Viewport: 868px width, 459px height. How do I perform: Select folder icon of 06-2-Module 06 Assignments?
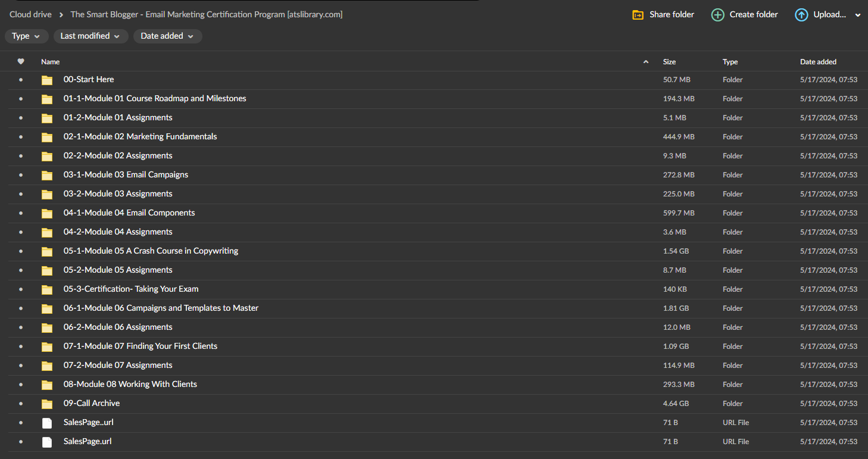[x=47, y=327]
